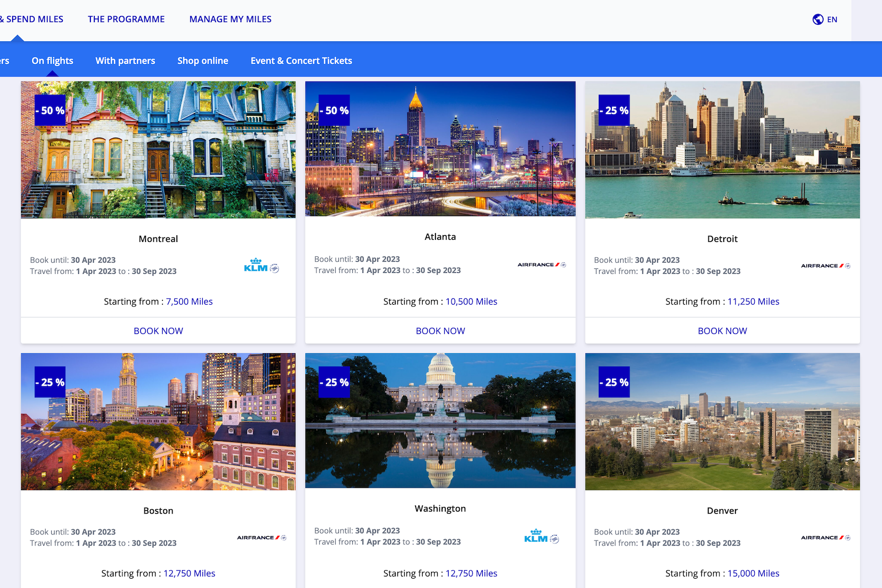Viewport: 882px width, 588px height.
Task: Switch to the With partners tab
Action: (125, 61)
